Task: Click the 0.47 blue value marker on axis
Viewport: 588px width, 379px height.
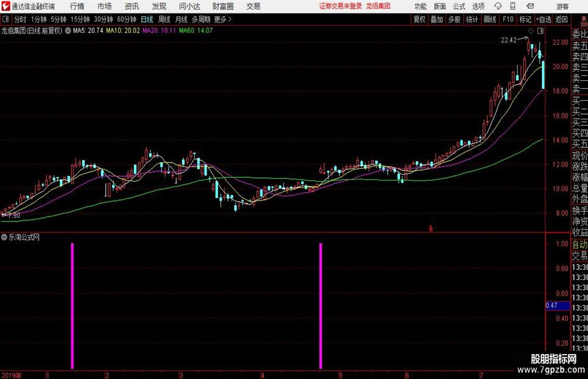Action: click(x=558, y=306)
